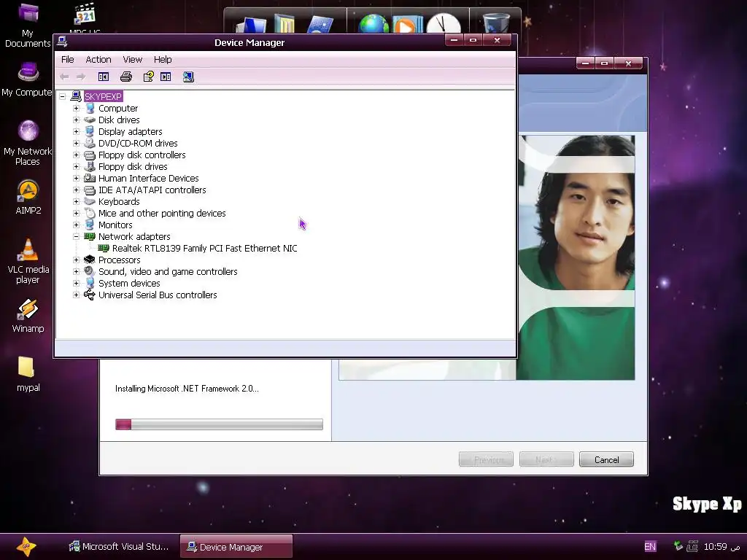This screenshot has width=747, height=560.
Task: Toggle the console tree pane toolbar icon
Action: [104, 77]
